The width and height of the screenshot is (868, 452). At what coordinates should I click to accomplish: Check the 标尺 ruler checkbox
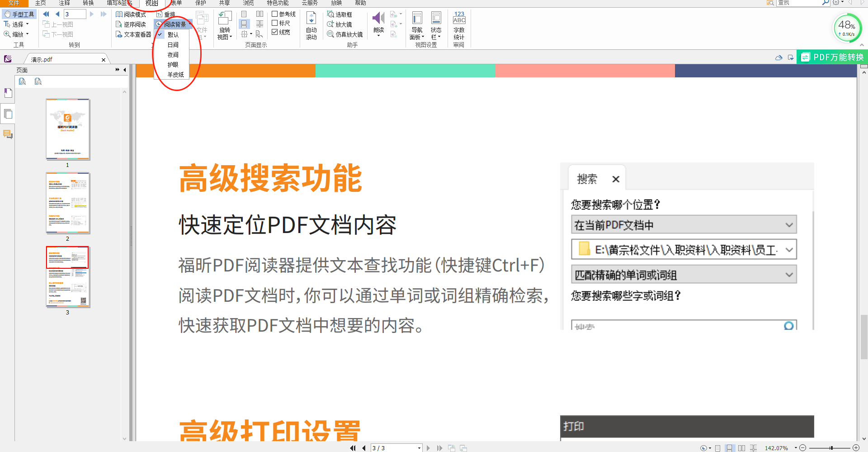coord(275,22)
